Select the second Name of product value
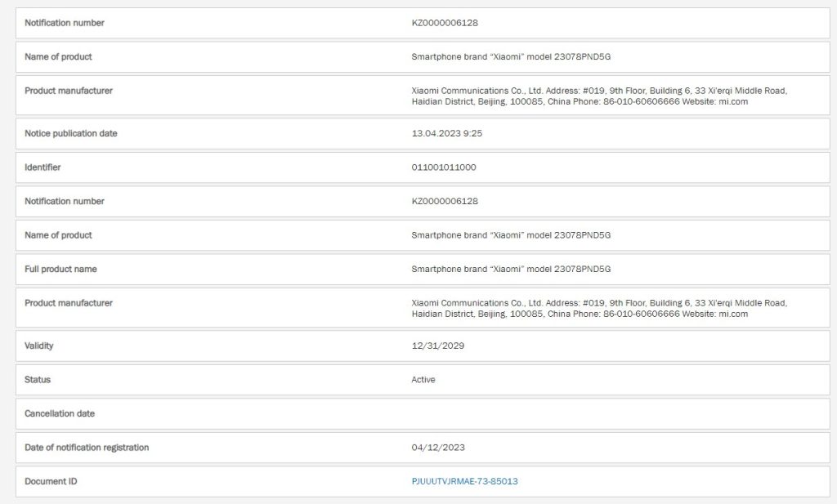837x504 pixels. (511, 235)
